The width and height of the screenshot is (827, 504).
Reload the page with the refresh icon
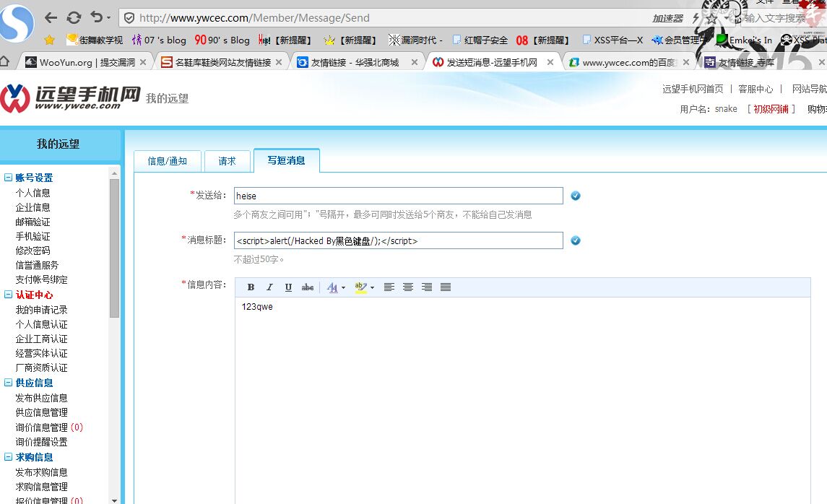(x=74, y=18)
